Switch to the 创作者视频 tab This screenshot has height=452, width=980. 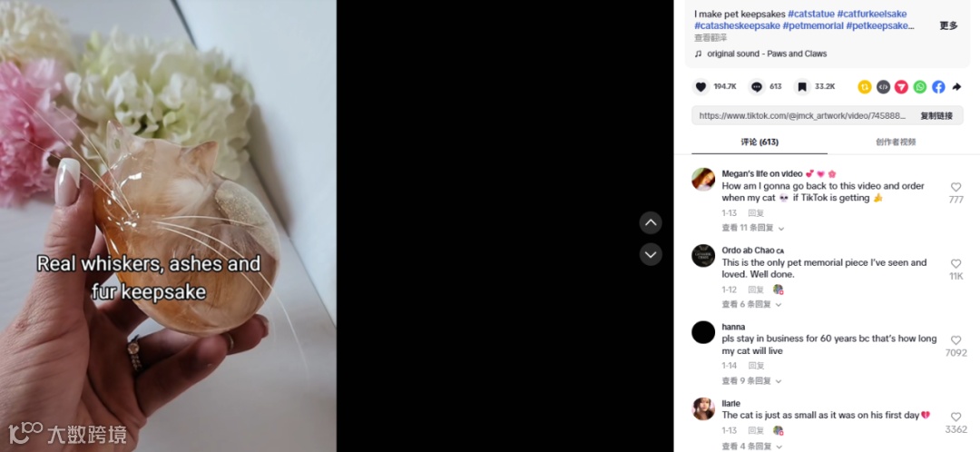click(x=895, y=142)
